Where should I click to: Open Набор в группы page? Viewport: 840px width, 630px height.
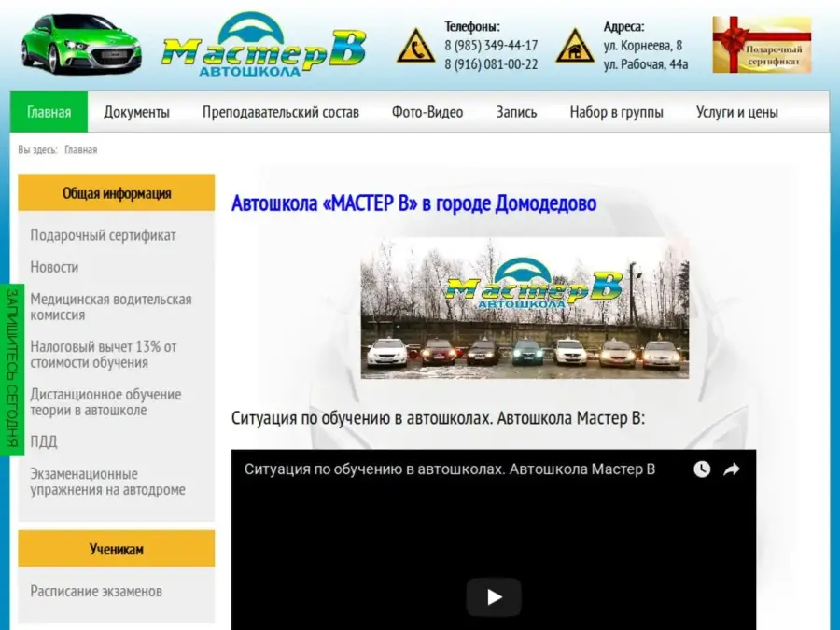616,112
